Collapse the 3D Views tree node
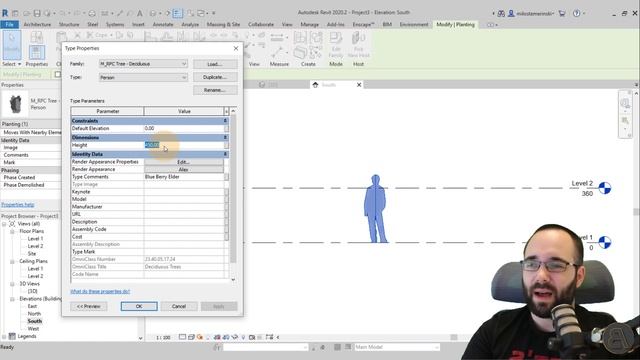Image resolution: width=640 pixels, height=360 pixels. (12, 284)
